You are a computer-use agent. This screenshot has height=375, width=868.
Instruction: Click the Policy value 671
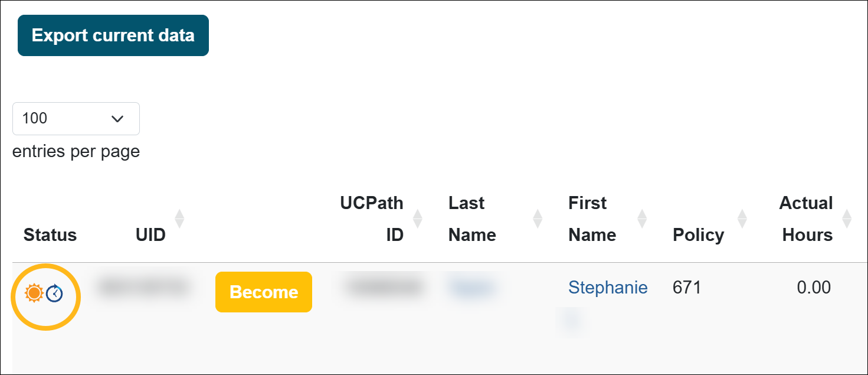coord(687,288)
